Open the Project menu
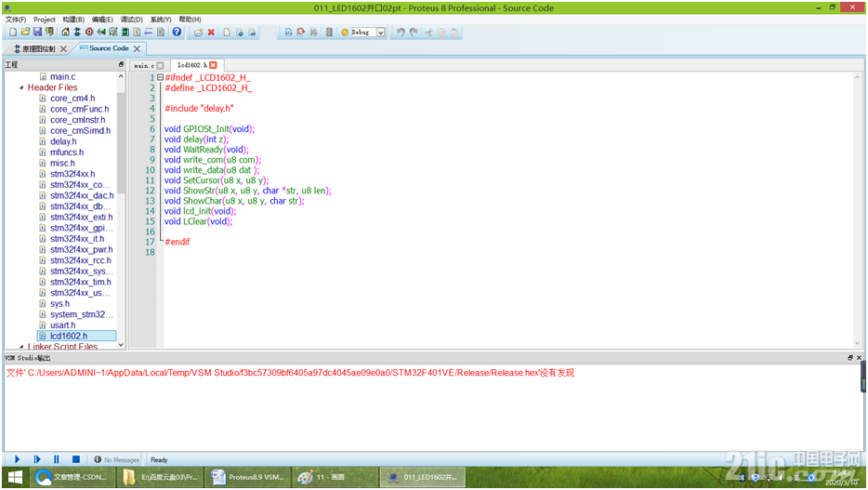The height and width of the screenshot is (490, 868). 45,20
